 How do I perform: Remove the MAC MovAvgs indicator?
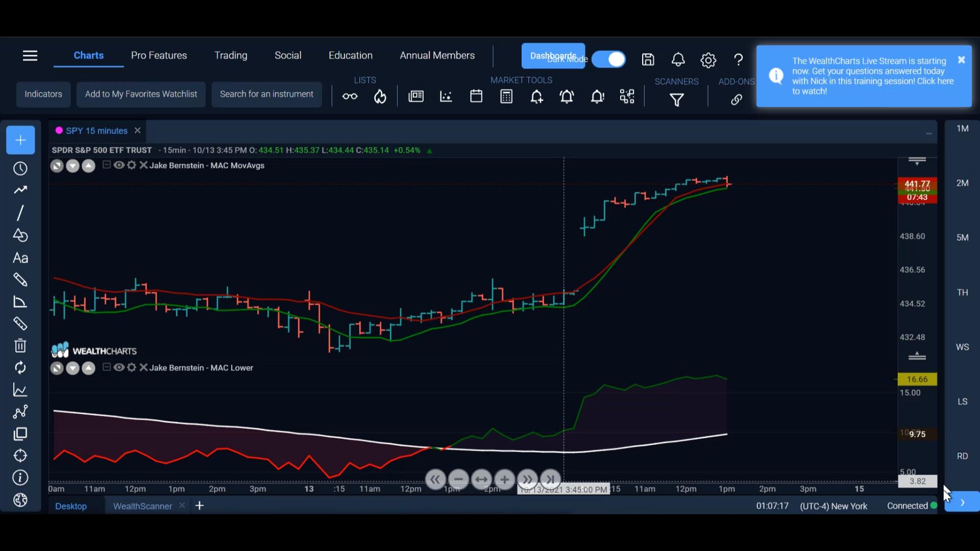[143, 165]
